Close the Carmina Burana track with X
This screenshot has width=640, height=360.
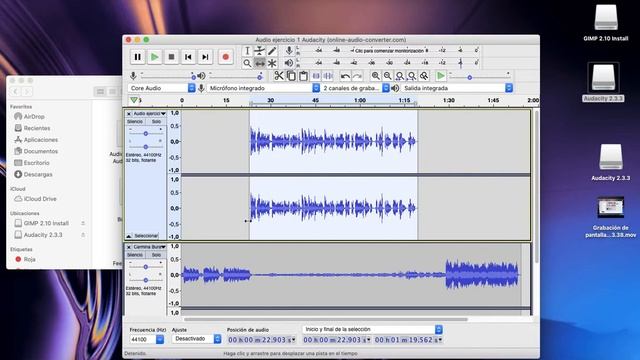coord(129,247)
